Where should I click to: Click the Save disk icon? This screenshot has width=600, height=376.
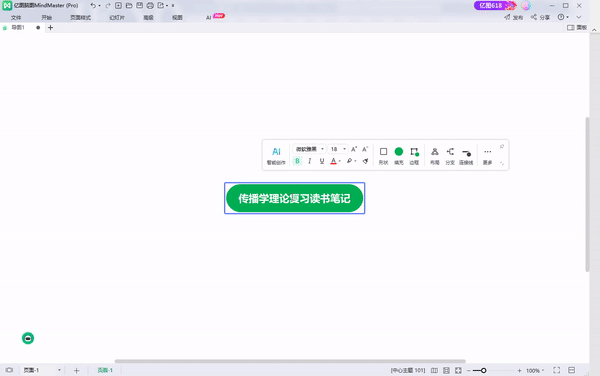point(140,6)
